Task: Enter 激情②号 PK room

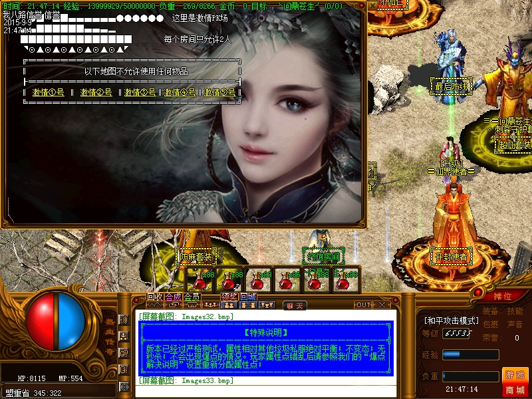Action: coord(96,92)
